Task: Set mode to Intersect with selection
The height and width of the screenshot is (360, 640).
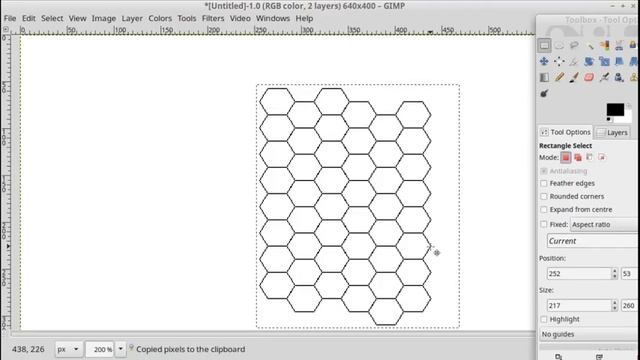Action: pos(602,157)
